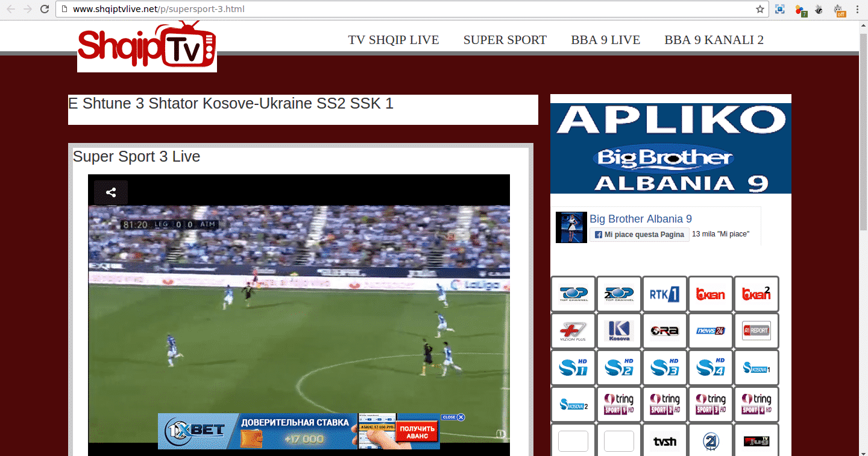The image size is (868, 456).
Task: Open SuperSport 2 HD channel tile
Action: pyautogui.click(x=619, y=368)
